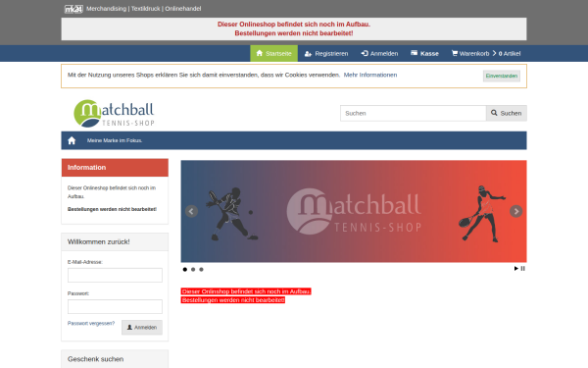Click the Passwort input field
This screenshot has height=368, width=588.
(115, 307)
